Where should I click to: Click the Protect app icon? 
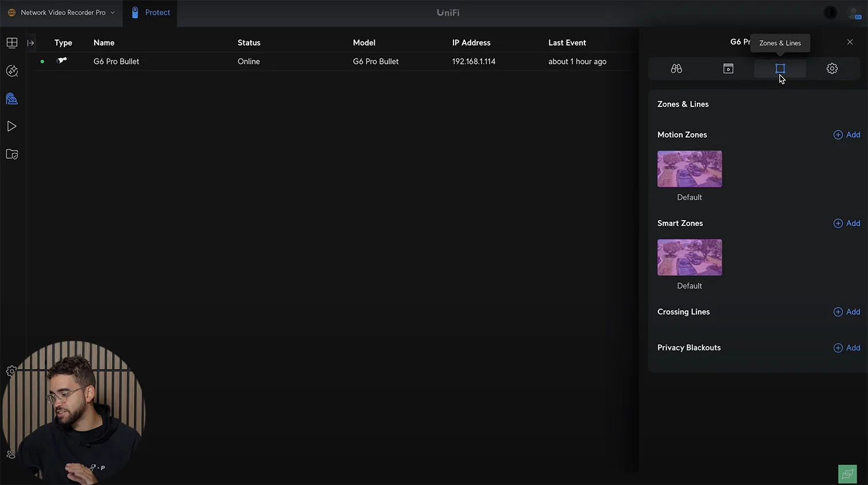[x=135, y=13]
